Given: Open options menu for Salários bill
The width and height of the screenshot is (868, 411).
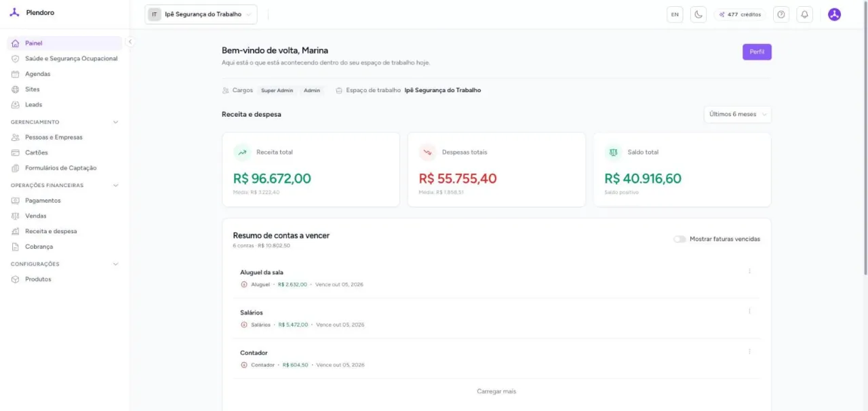Looking at the screenshot, I should (x=749, y=311).
